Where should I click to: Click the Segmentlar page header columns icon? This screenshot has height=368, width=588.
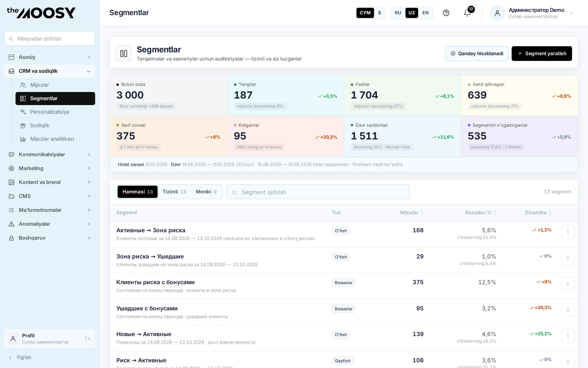[124, 53]
